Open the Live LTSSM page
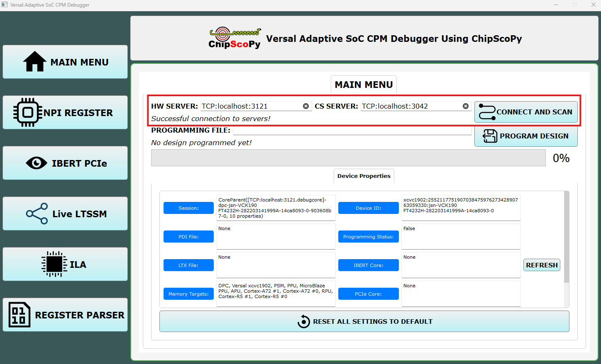 click(65, 214)
